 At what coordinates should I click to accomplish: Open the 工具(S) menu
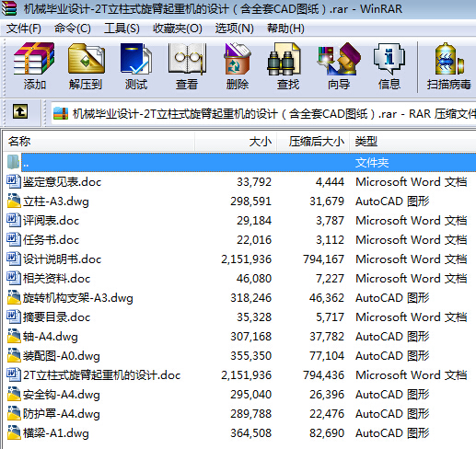click(x=122, y=29)
